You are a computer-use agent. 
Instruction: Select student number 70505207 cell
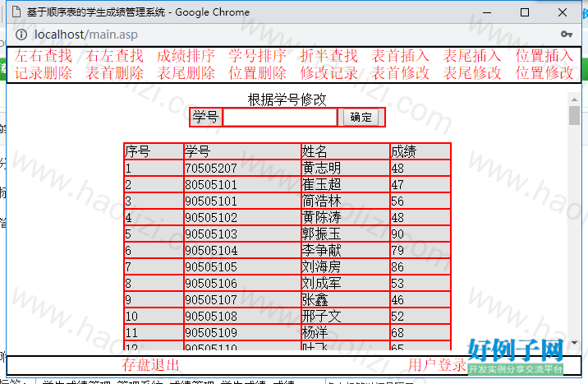pos(242,169)
